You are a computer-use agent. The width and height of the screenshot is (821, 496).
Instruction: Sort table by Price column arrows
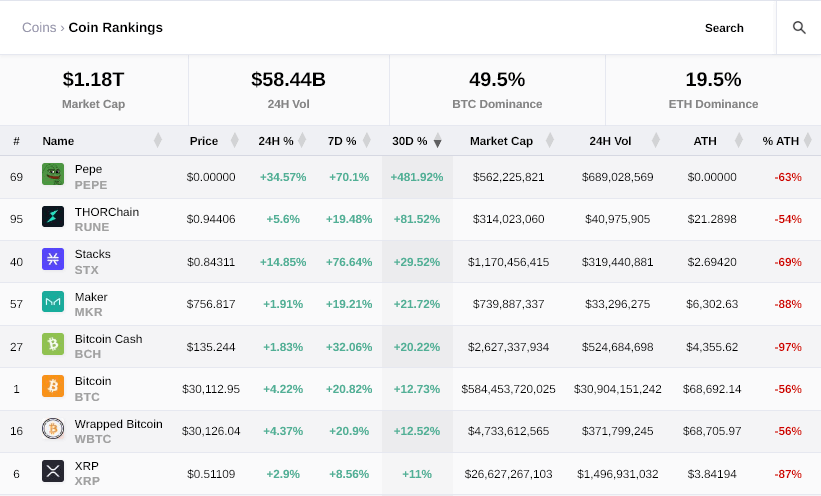pyautogui.click(x=235, y=140)
